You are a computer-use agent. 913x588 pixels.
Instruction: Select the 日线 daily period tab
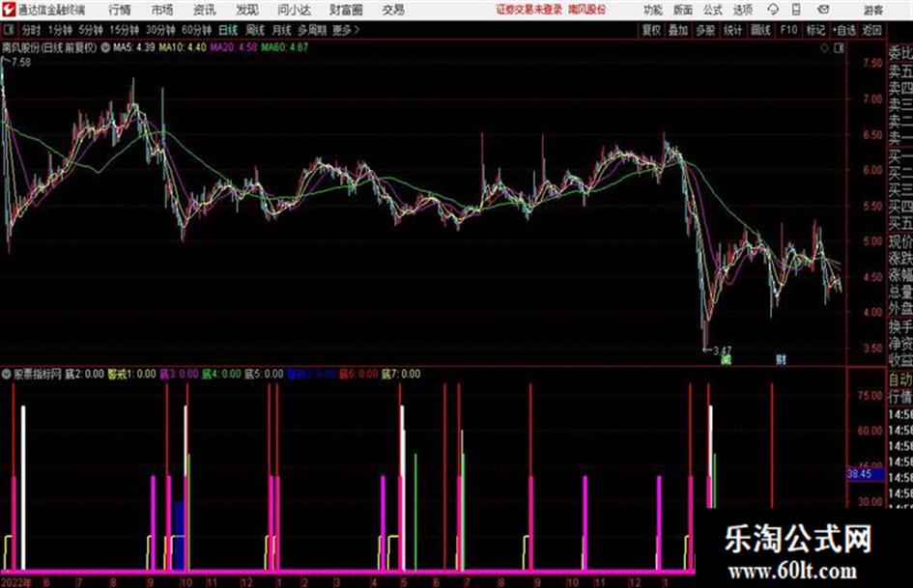(x=228, y=30)
